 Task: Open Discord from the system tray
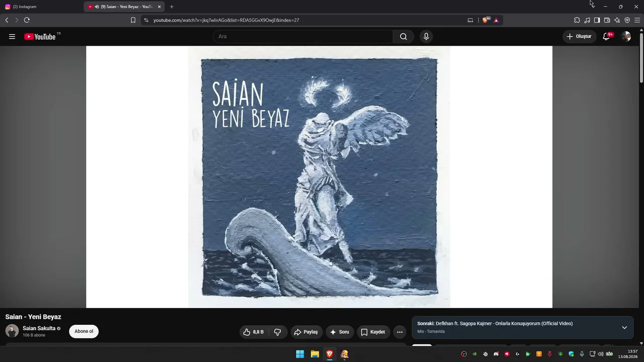(496, 354)
